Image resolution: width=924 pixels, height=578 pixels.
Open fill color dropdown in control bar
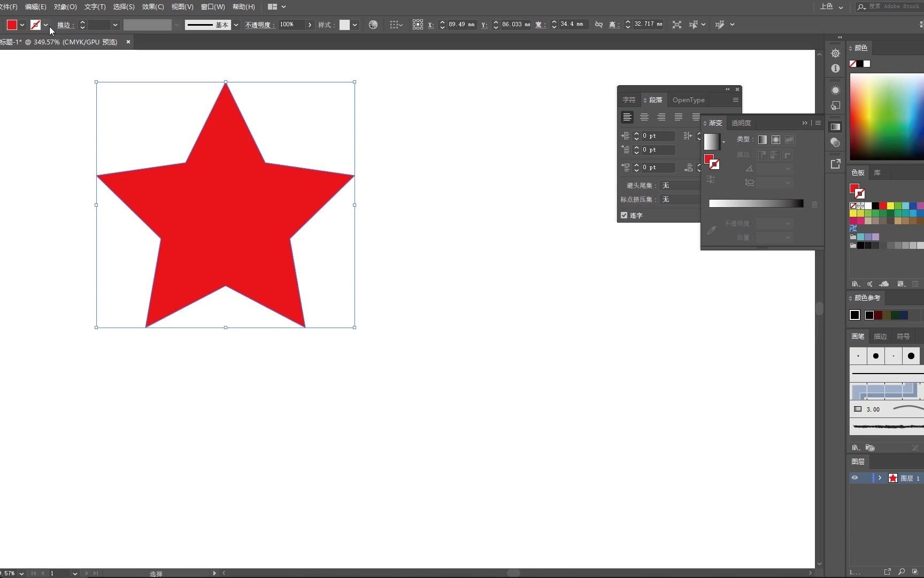pyautogui.click(x=22, y=25)
